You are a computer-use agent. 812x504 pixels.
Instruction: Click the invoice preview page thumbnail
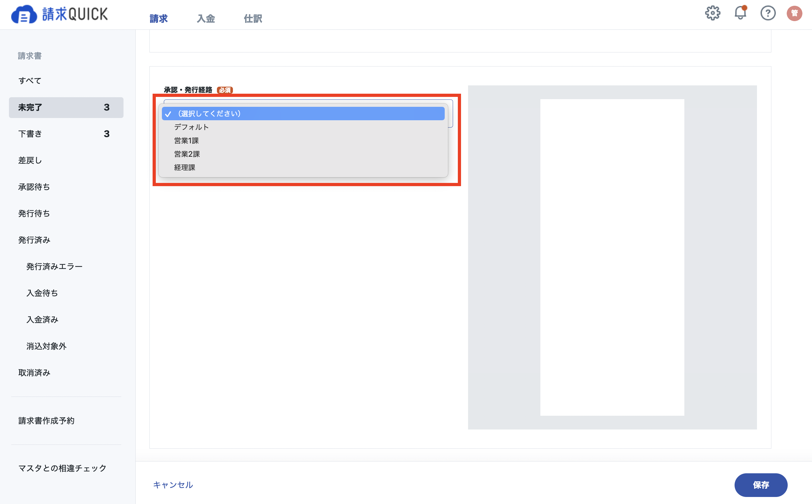(612, 257)
